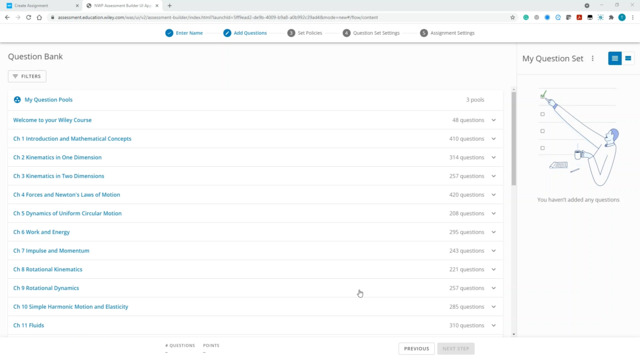The width and height of the screenshot is (640, 360).
Task: Go back in browser
Action: [7, 18]
